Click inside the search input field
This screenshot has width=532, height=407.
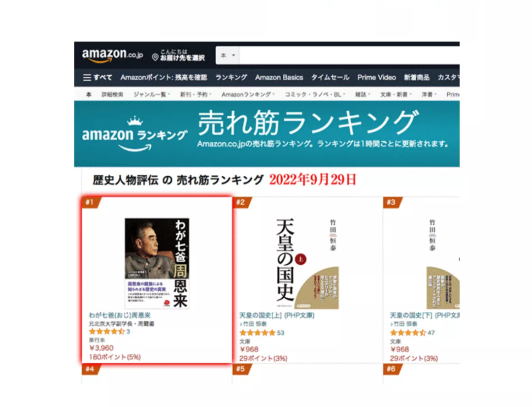(x=349, y=55)
